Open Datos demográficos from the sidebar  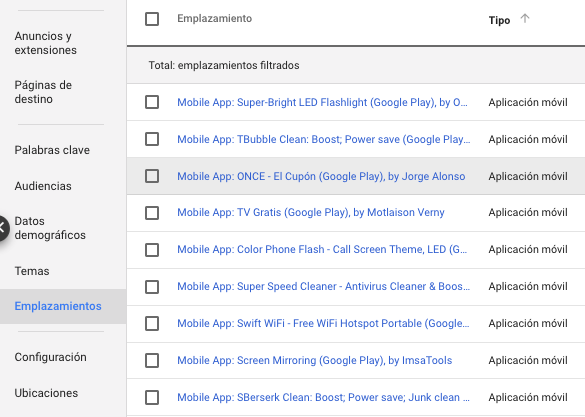pyautogui.click(x=50, y=228)
